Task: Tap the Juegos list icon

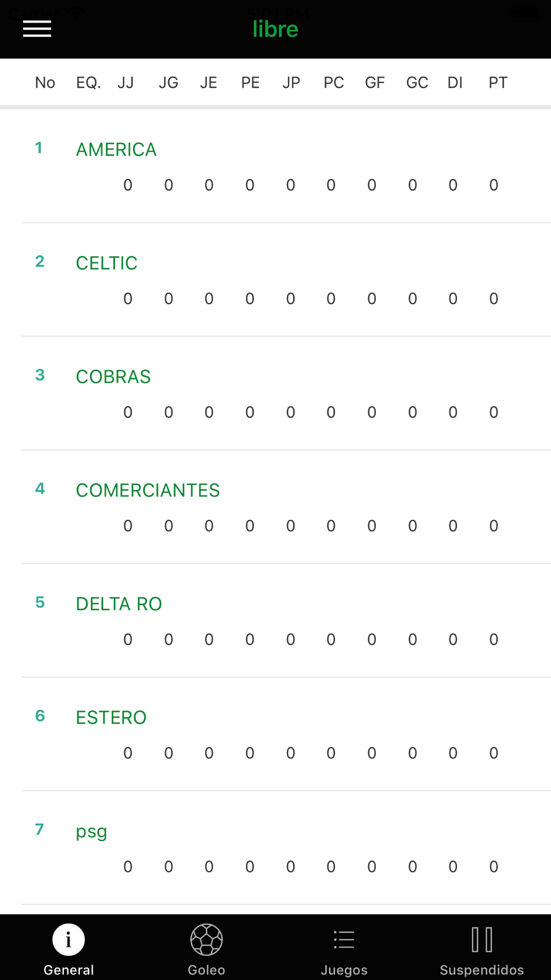Action: pyautogui.click(x=344, y=939)
